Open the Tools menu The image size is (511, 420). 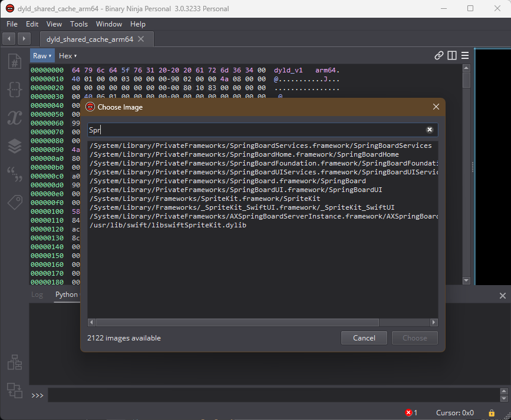(x=79, y=24)
